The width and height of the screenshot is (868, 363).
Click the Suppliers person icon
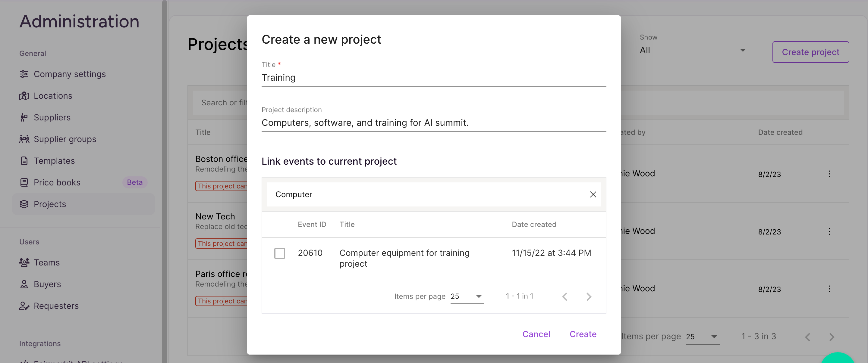pos(24,117)
